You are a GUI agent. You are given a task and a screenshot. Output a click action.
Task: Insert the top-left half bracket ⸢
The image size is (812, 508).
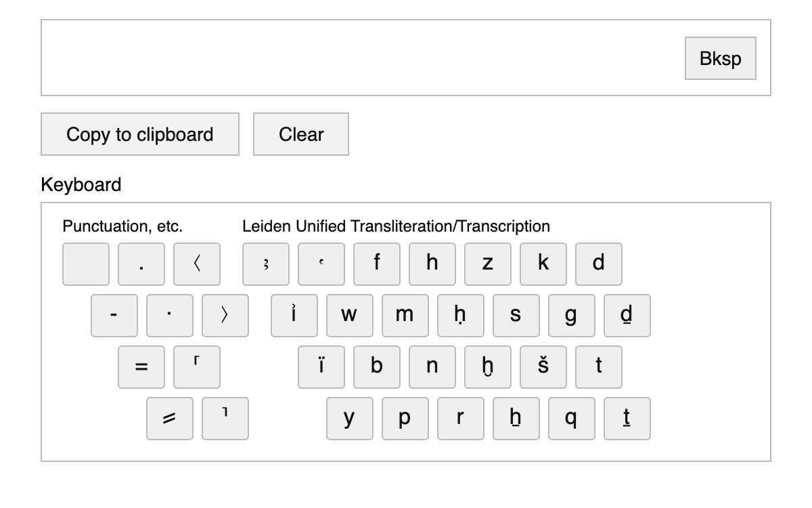[197, 367]
